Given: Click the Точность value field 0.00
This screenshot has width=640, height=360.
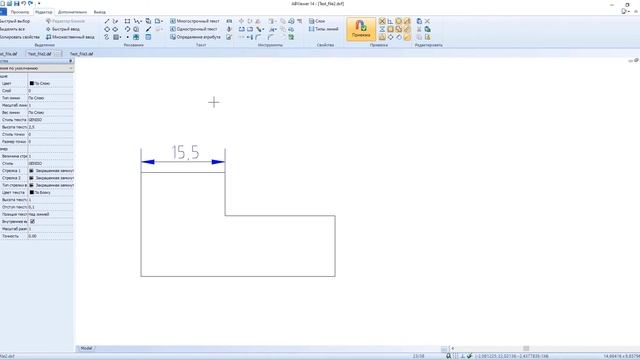Looking at the screenshot, I should point(51,236).
